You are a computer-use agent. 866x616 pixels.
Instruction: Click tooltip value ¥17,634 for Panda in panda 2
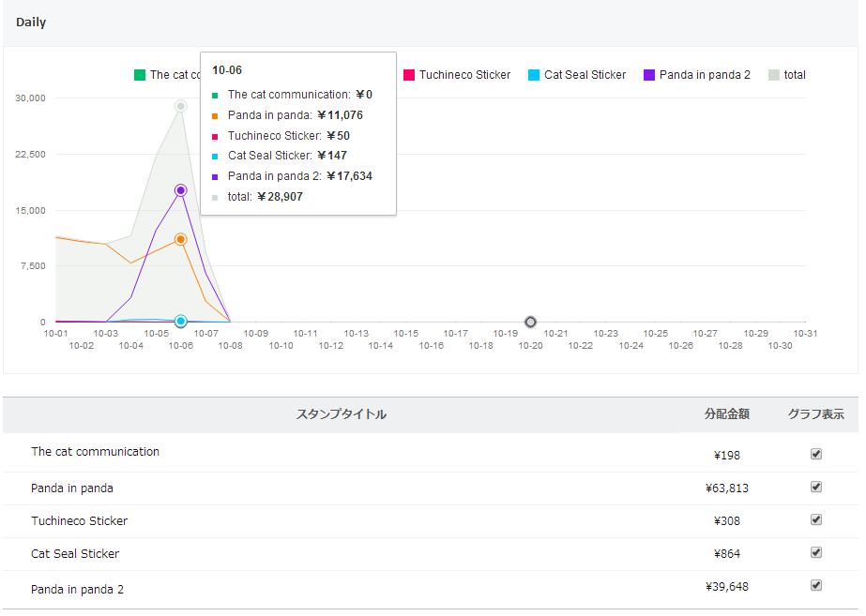350,176
